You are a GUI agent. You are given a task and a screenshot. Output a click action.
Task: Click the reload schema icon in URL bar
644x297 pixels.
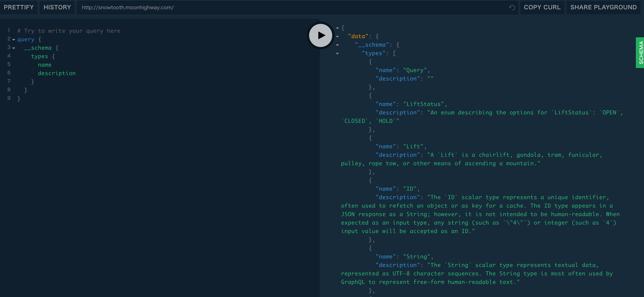(x=512, y=8)
